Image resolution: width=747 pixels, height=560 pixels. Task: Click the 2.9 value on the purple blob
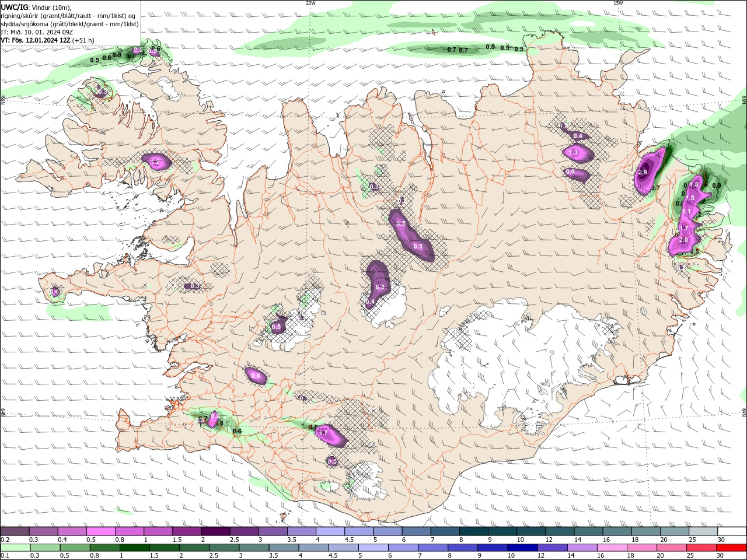point(643,172)
